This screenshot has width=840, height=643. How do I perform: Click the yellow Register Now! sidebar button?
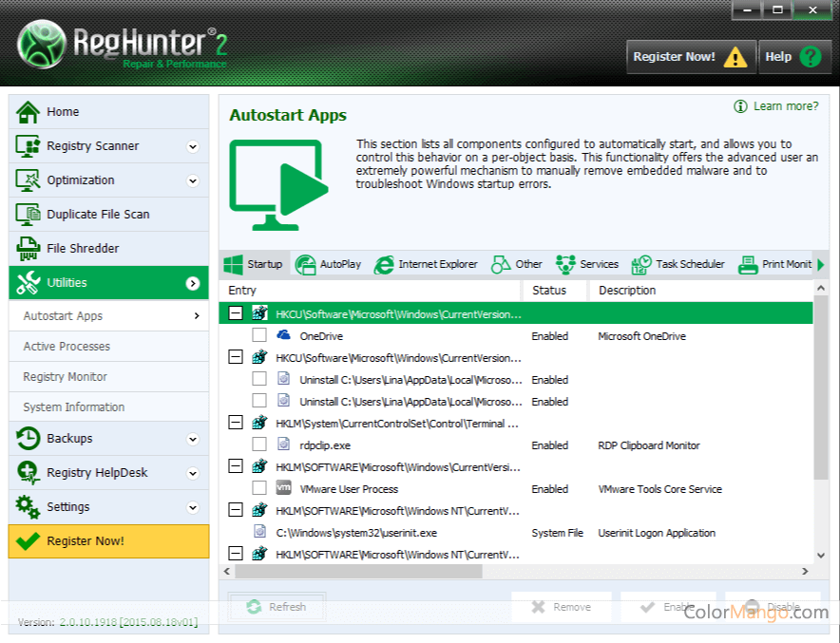point(108,541)
